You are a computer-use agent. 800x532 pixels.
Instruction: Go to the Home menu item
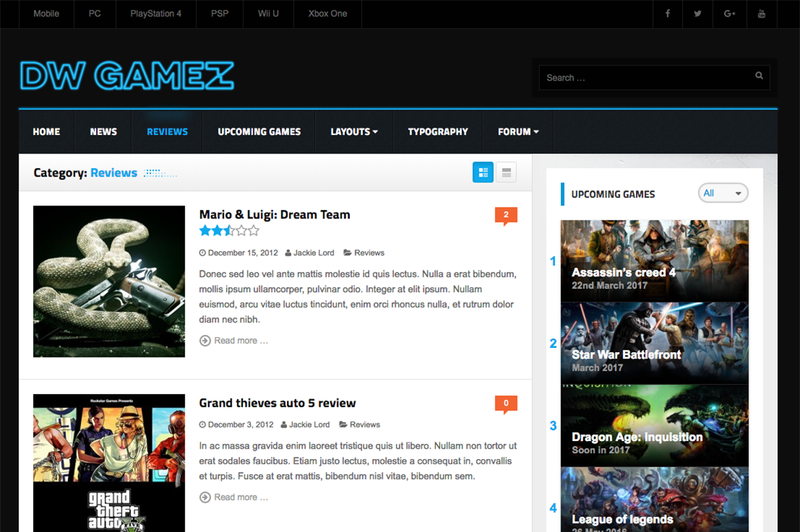[46, 132]
